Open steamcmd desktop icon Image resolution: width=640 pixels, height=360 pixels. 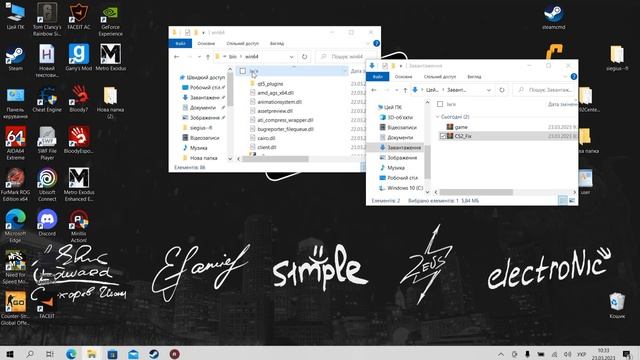pyautogui.click(x=554, y=17)
